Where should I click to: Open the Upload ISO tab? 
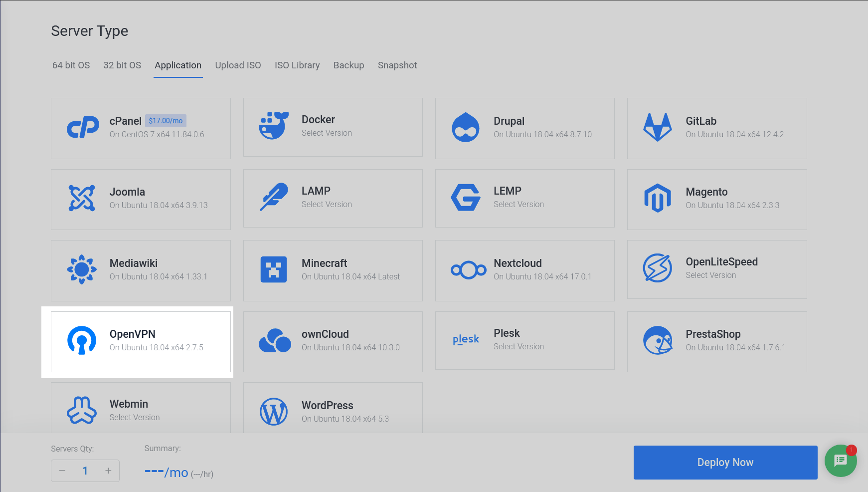pos(238,65)
